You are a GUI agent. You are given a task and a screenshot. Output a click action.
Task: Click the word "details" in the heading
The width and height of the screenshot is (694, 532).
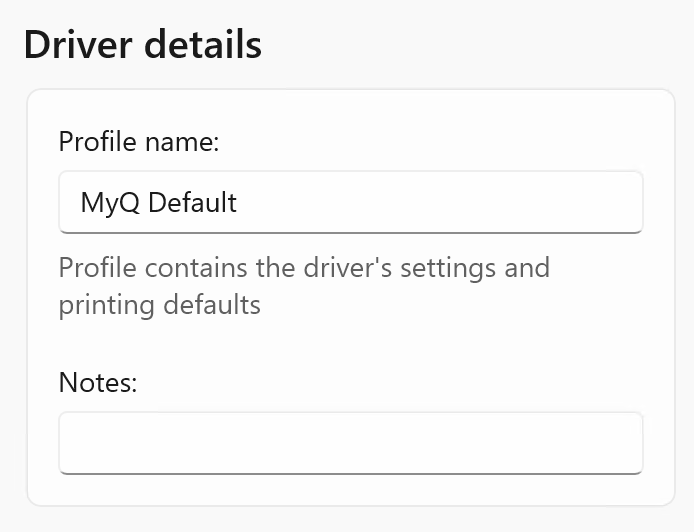204,46
